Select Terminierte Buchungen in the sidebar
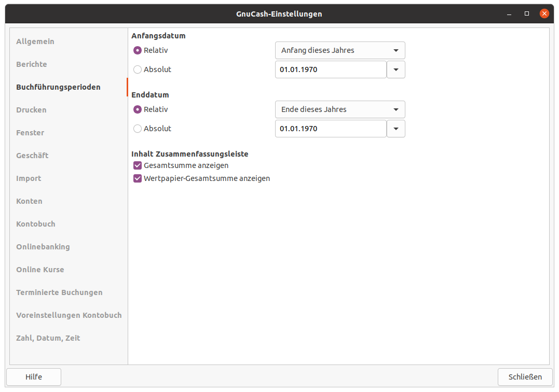 coord(59,292)
